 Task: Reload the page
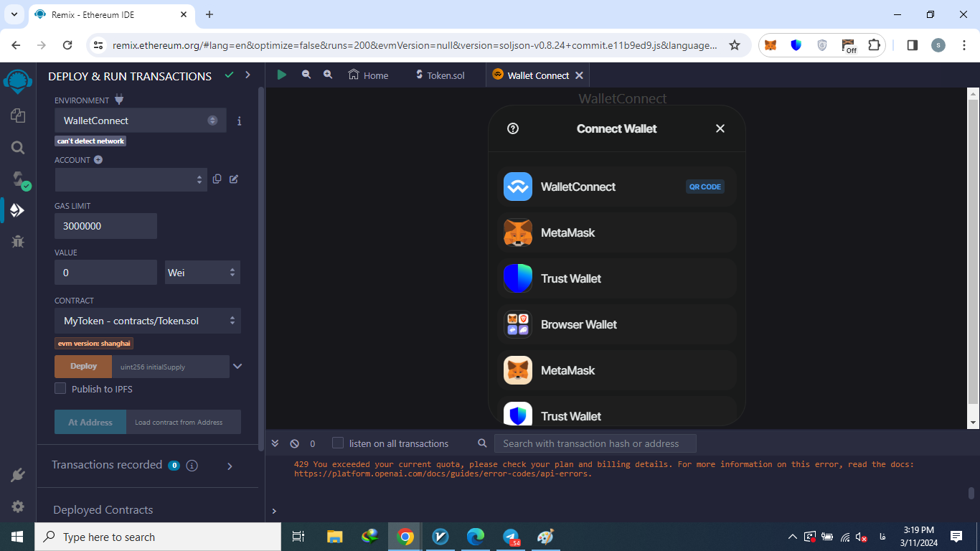[67, 45]
